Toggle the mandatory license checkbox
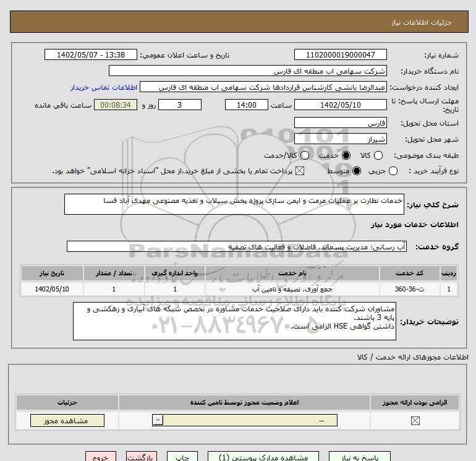Image resolution: width=476 pixels, height=461 pixels. 415,421
